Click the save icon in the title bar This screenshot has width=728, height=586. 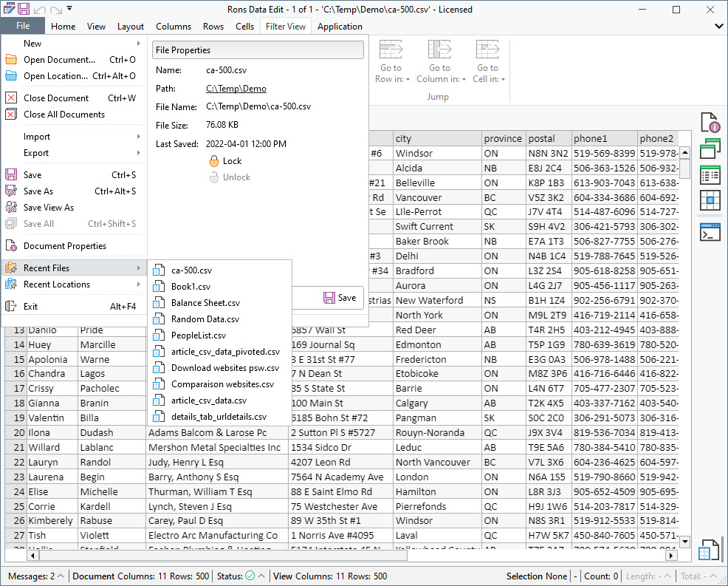(24, 9)
